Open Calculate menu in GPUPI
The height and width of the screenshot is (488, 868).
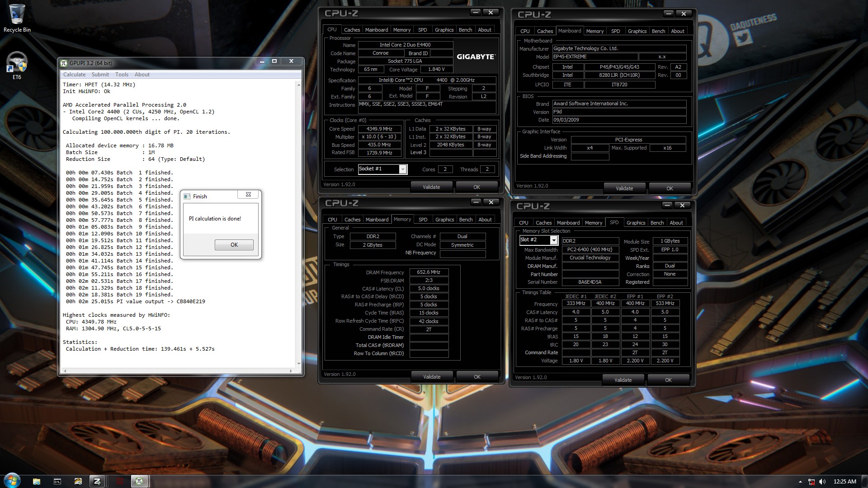coord(74,75)
